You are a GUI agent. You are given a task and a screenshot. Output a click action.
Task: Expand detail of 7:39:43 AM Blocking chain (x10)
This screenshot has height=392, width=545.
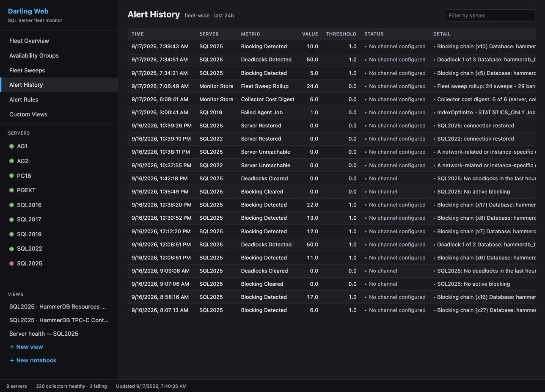(x=435, y=47)
